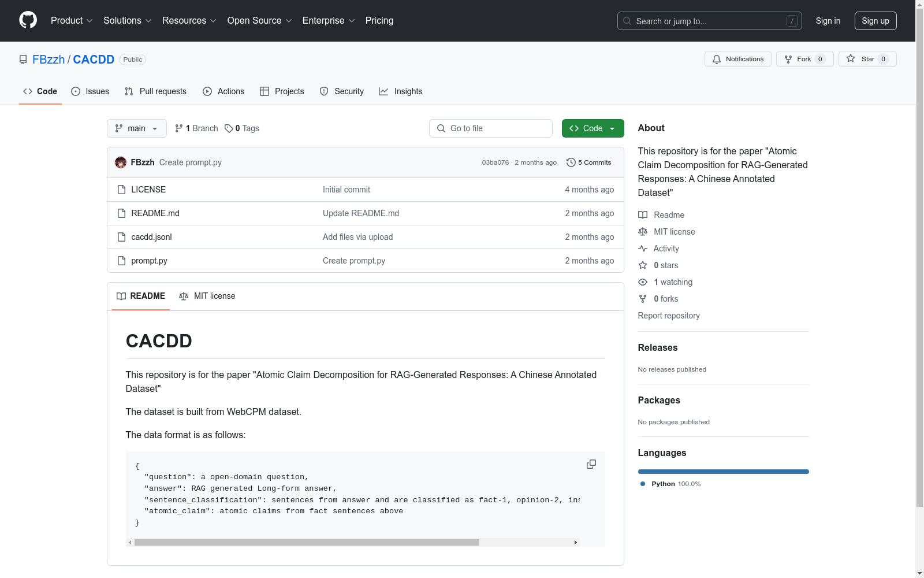Screen dimensions: 924x578
Task: View the Security tab
Action: pyautogui.click(x=342, y=91)
